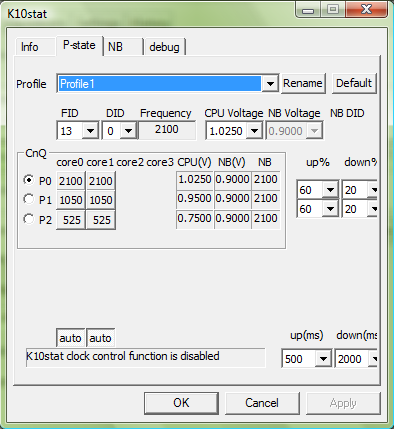Click the P0 NB cell 2100
Screen dimensions: 394x429
click(x=266, y=180)
